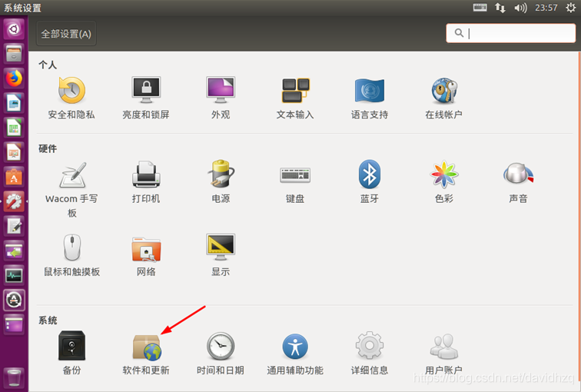The image size is (581, 392).
Task: Open keyboard input indicator in top panel
Action: tap(480, 8)
